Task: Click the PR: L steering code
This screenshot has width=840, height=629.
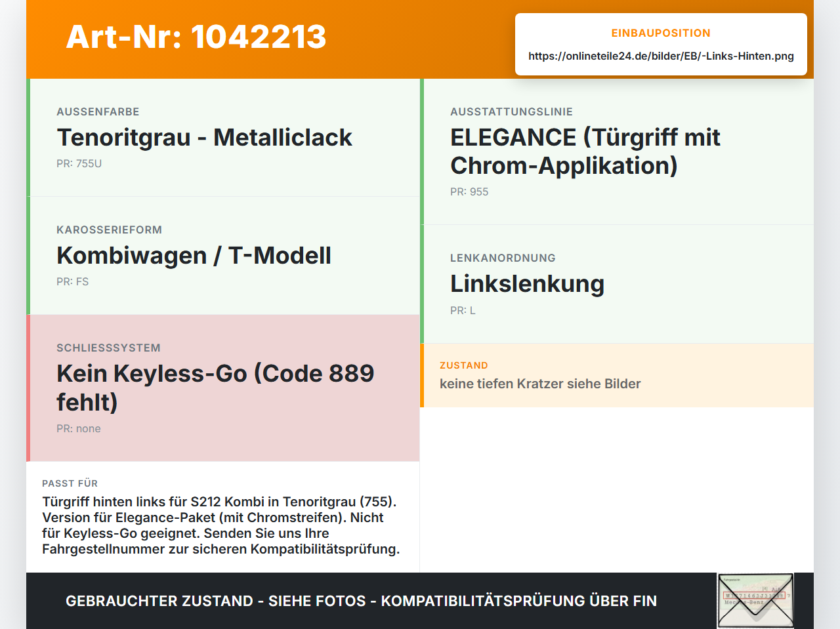Action: click(463, 310)
